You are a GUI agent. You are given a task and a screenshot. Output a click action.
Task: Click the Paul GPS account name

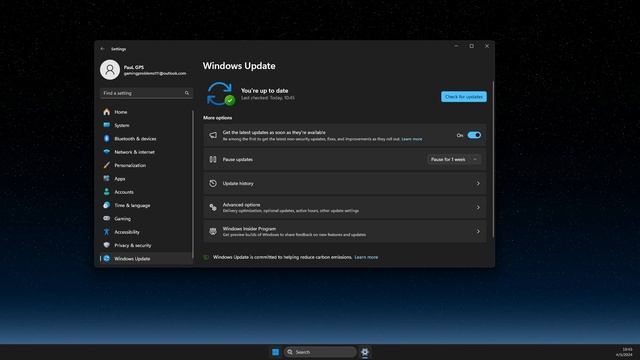pos(134,67)
